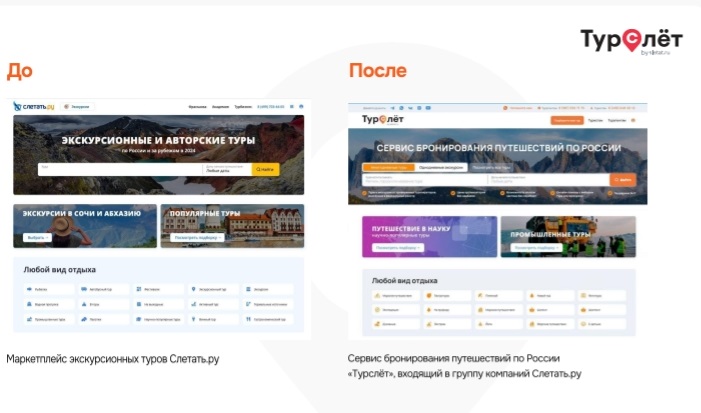Click the destination search field in the Турслёт banner
701x413 pixels.
pyautogui.click(x=425, y=179)
